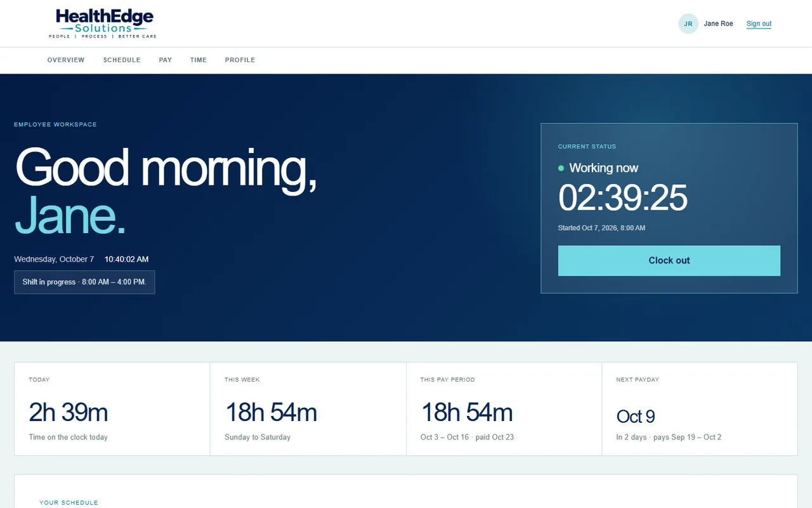Open the Time tab
Viewport: 812px width, 508px height.
point(199,60)
